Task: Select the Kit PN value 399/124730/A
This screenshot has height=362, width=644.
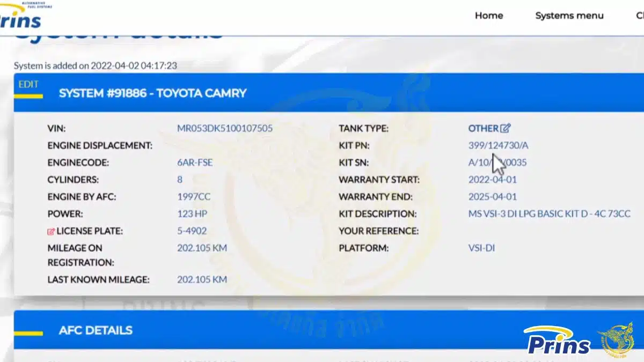Action: [499, 145]
